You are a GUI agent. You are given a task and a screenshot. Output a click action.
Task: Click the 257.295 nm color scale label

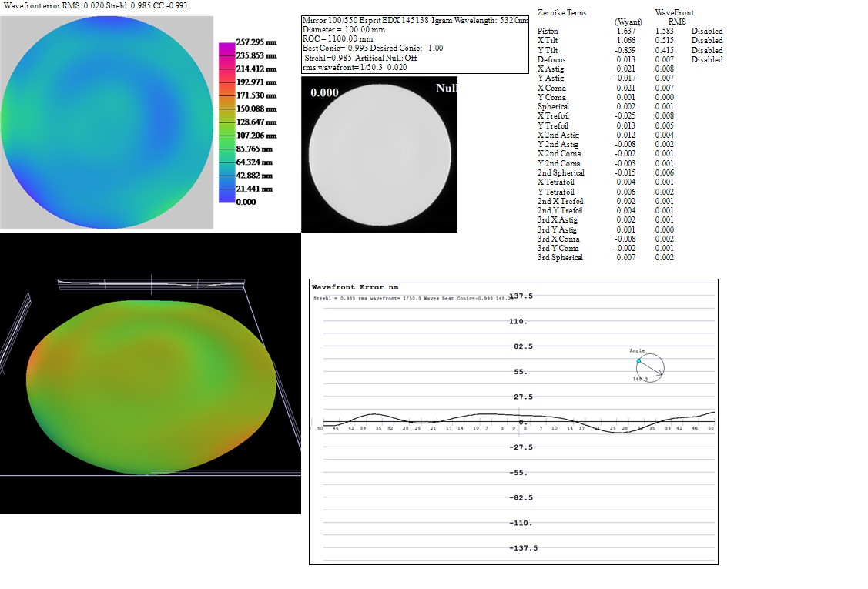pos(256,42)
